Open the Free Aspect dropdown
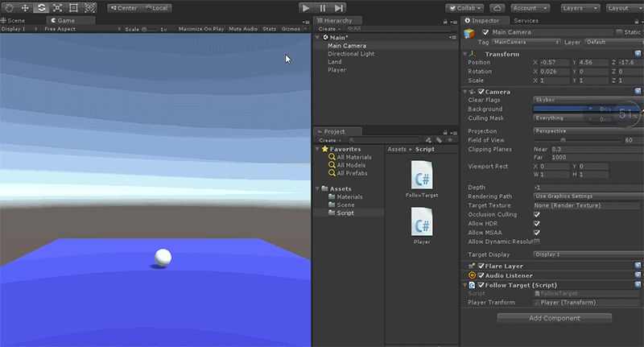 pyautogui.click(x=82, y=29)
